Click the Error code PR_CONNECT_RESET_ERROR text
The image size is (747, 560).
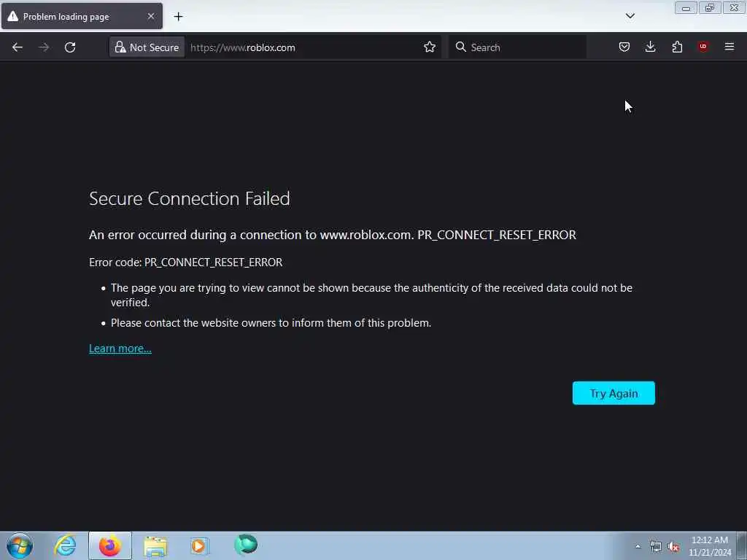186,262
